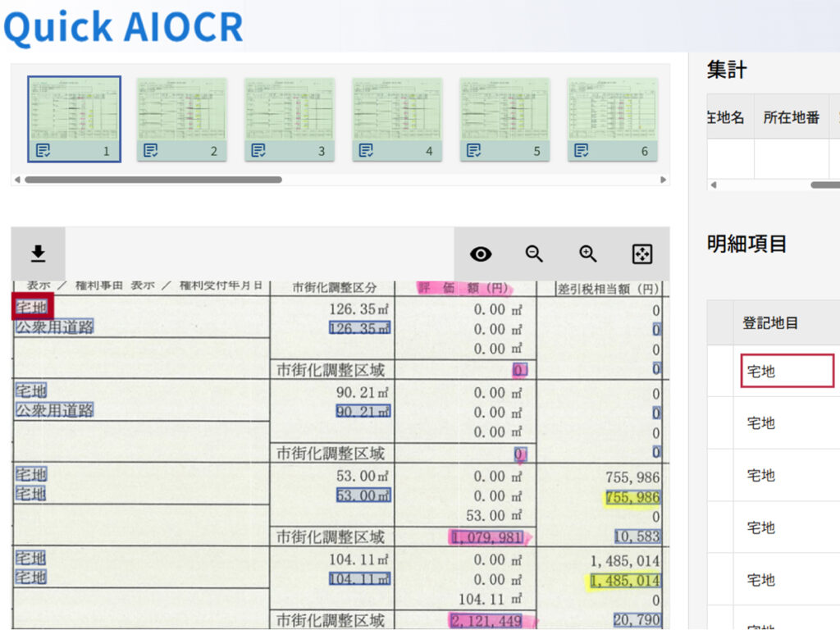Click the document status icon on page 2
840x630 pixels.
[151, 151]
